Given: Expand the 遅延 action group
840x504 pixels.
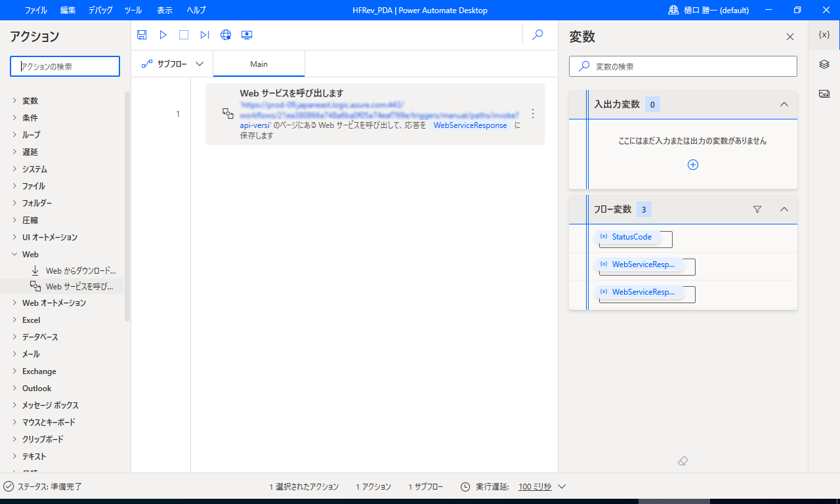Looking at the screenshot, I should point(15,152).
